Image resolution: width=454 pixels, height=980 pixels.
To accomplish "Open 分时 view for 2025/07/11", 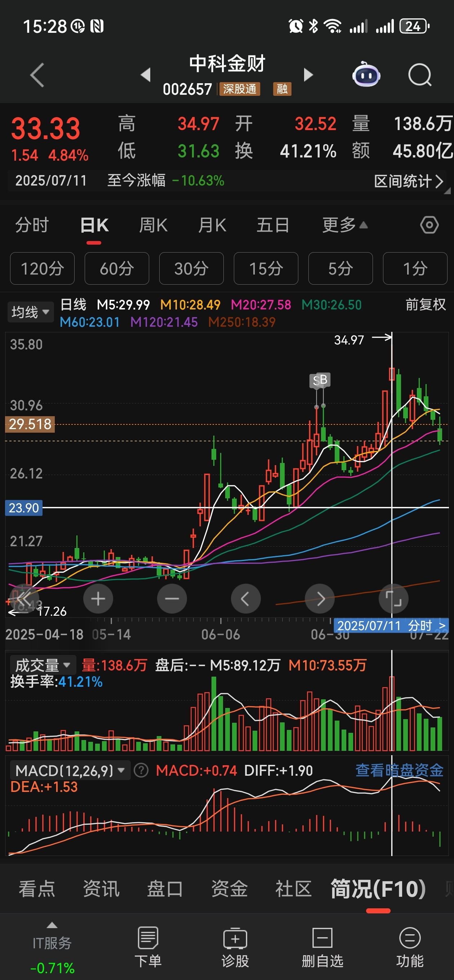I will pyautogui.click(x=391, y=626).
